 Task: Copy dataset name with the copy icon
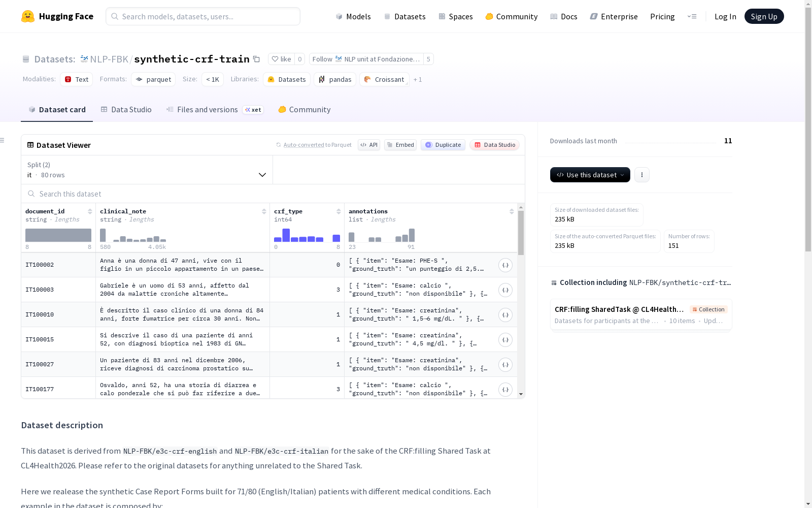pos(257,59)
